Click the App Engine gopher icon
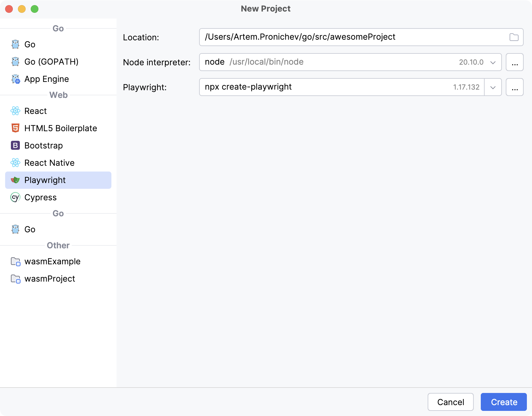This screenshot has height=416, width=532. (x=15, y=79)
